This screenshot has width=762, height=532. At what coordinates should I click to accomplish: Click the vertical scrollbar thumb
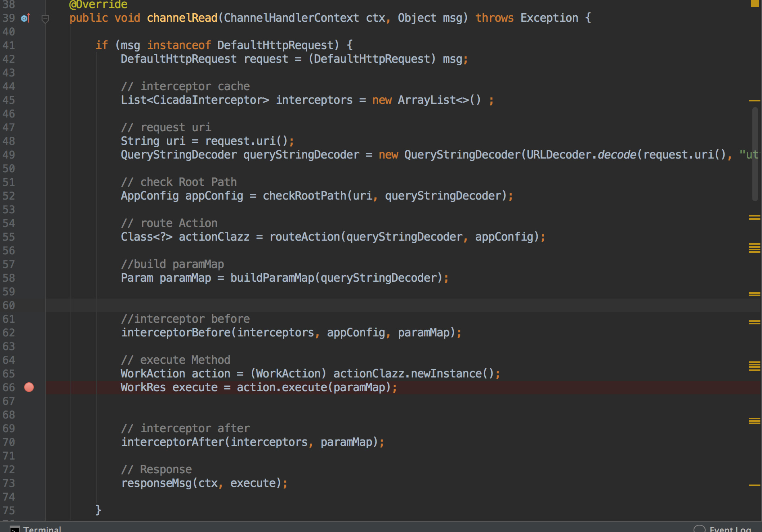755,154
